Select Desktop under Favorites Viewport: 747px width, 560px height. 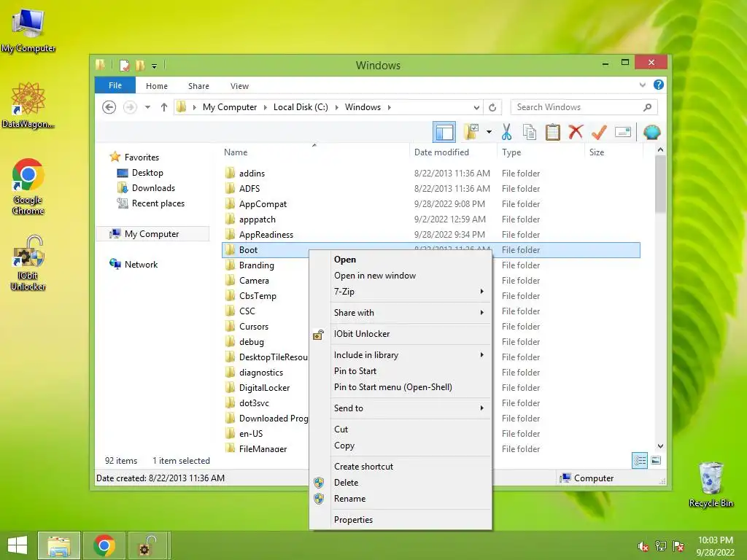[147, 173]
